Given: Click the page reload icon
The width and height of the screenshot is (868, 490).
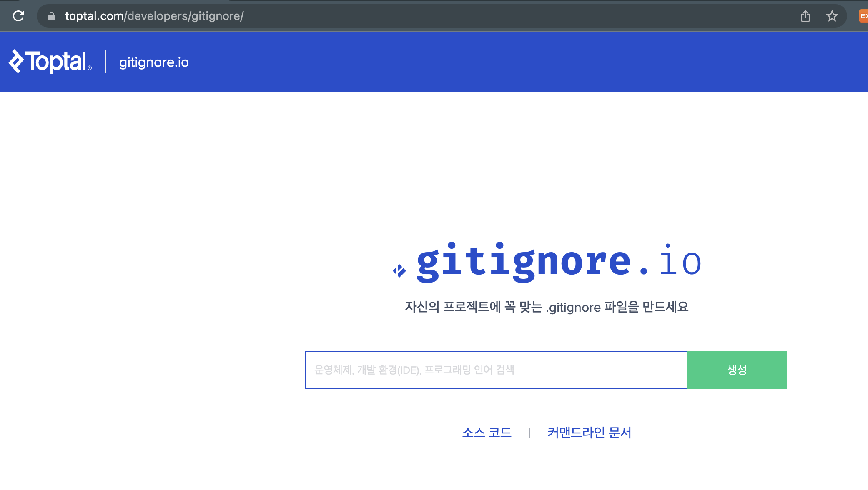Looking at the screenshot, I should click(x=18, y=16).
